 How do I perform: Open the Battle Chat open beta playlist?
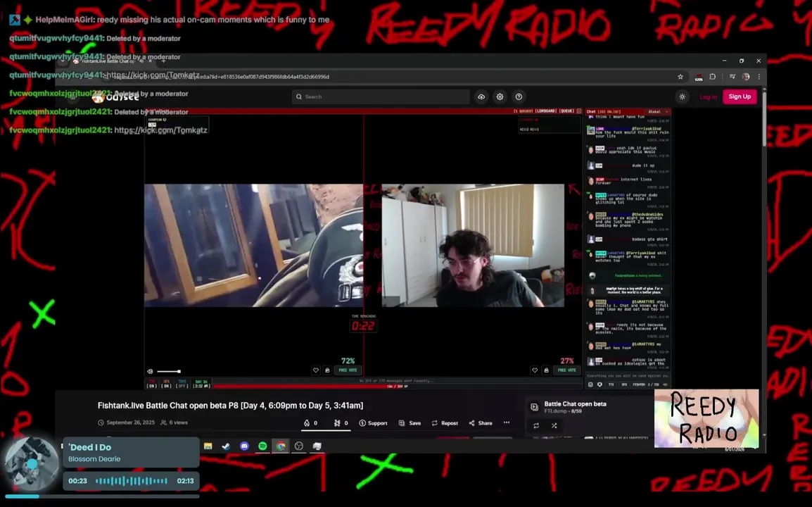click(575, 403)
